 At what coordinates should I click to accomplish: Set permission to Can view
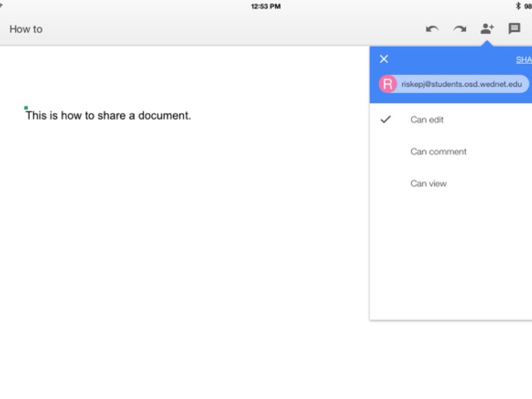click(429, 183)
